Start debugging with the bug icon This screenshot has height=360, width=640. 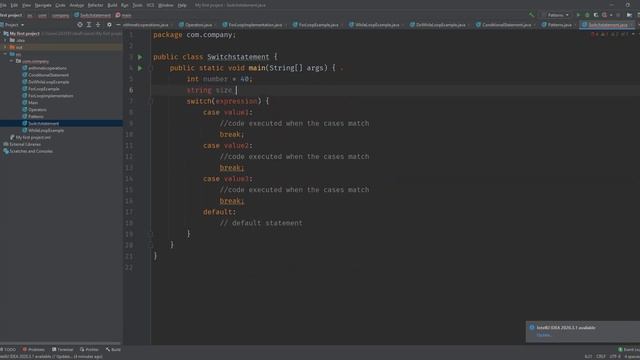pos(587,15)
